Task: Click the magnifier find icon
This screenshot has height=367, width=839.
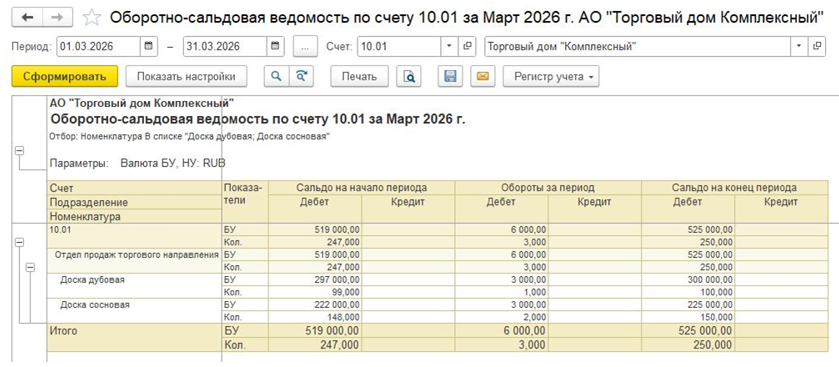Action: click(277, 77)
